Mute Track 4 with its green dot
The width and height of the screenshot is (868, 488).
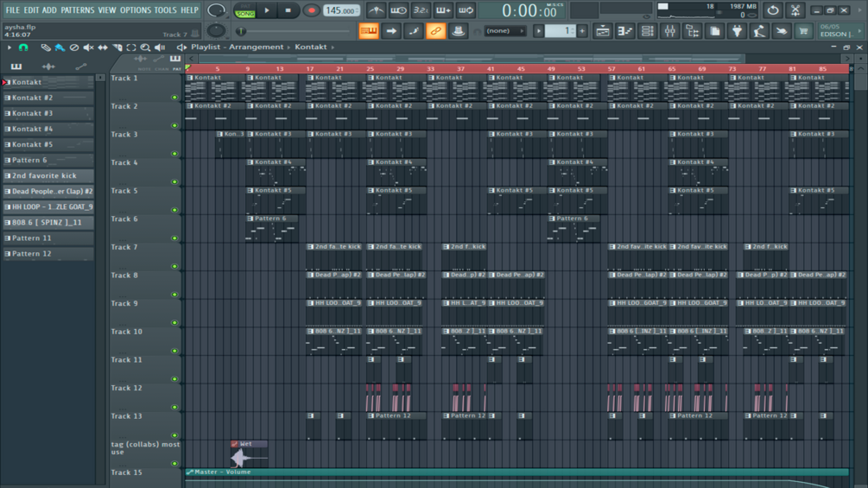pos(174,182)
